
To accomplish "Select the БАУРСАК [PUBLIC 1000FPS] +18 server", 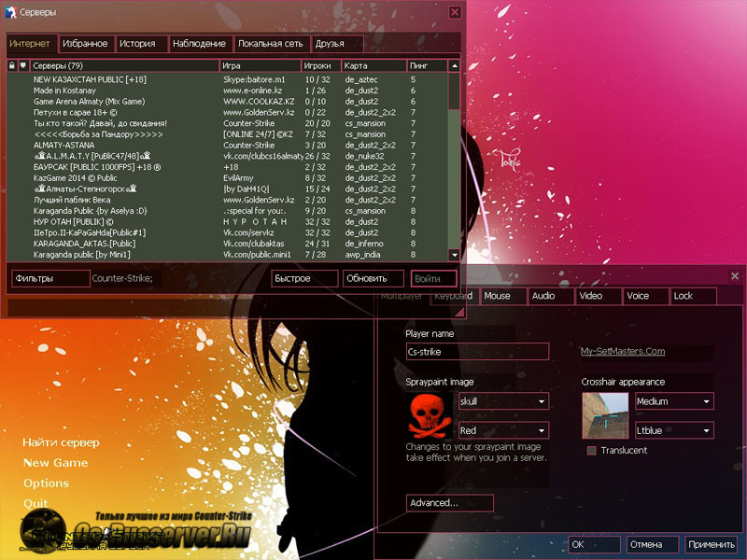I will pos(227,167).
